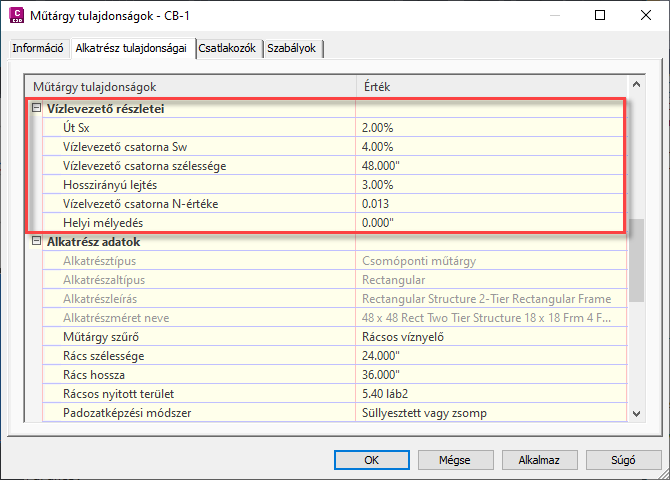This screenshot has width=670, height=480.
Task: Edit Vízlevezető csatorna szélessége value
Action: coord(490,165)
